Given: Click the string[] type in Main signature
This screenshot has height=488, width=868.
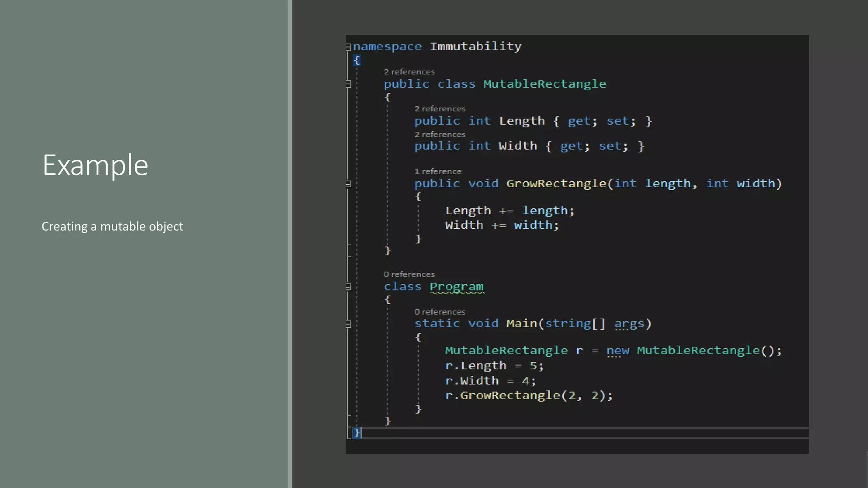Looking at the screenshot, I should point(575,324).
